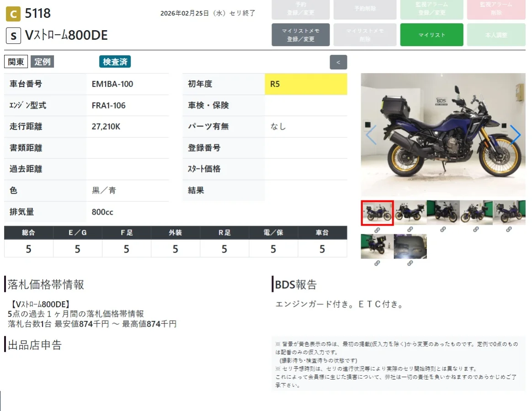
Task: Show next motorcycle photo with right arrow
Action: [x=516, y=135]
